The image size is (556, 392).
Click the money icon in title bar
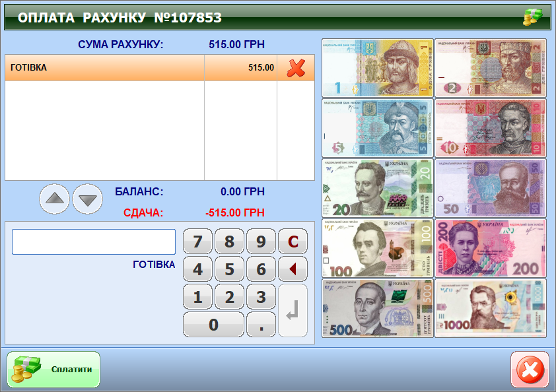coord(532,17)
